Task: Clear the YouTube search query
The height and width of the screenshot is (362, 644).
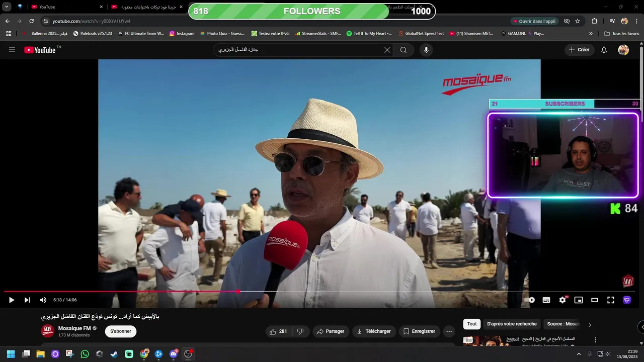Action: coord(387,50)
